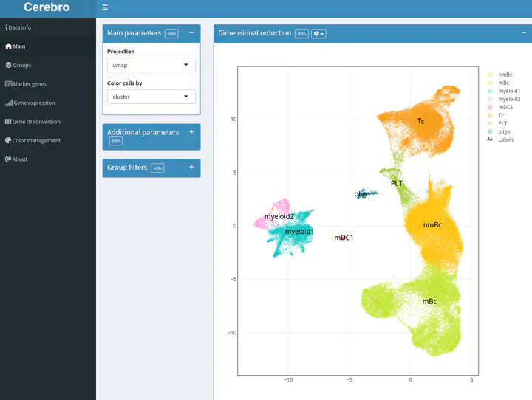Image resolution: width=532 pixels, height=400 pixels.
Task: Open the About page in sidebar
Action: coord(19,159)
